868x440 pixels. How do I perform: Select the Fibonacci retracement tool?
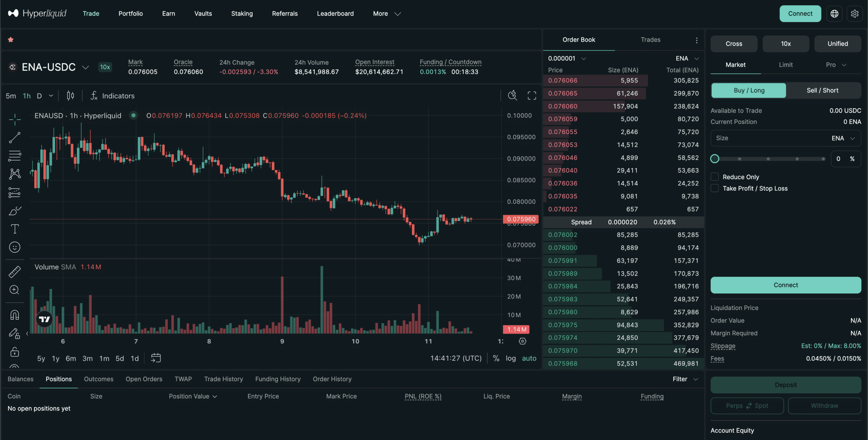pyautogui.click(x=15, y=156)
